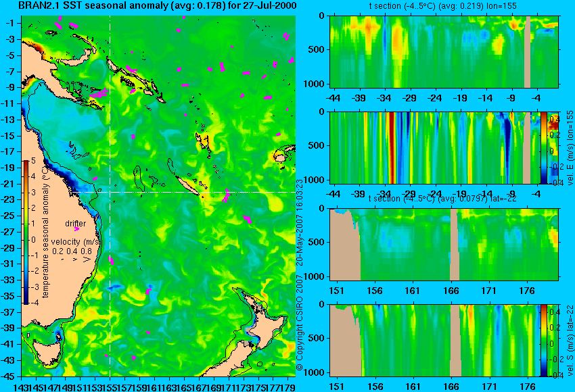
Task: Click the '-23' latitude tick on the map axis
Action: [8, 199]
